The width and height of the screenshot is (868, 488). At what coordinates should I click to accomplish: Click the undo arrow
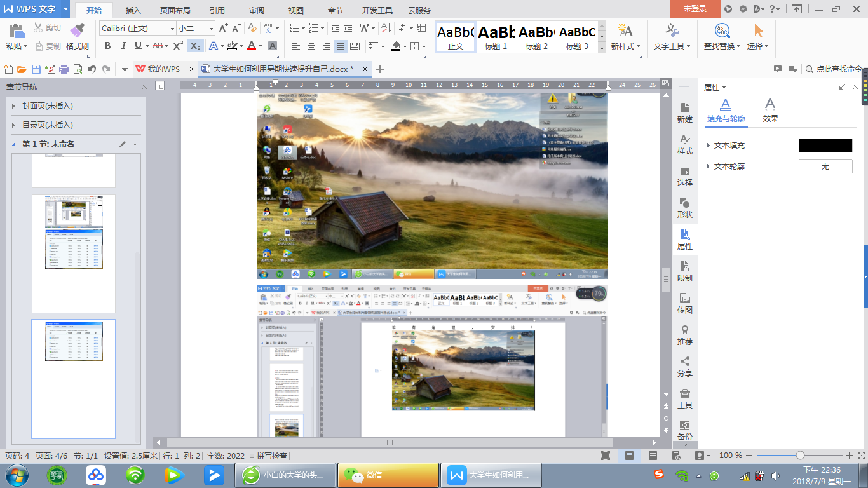tap(92, 69)
